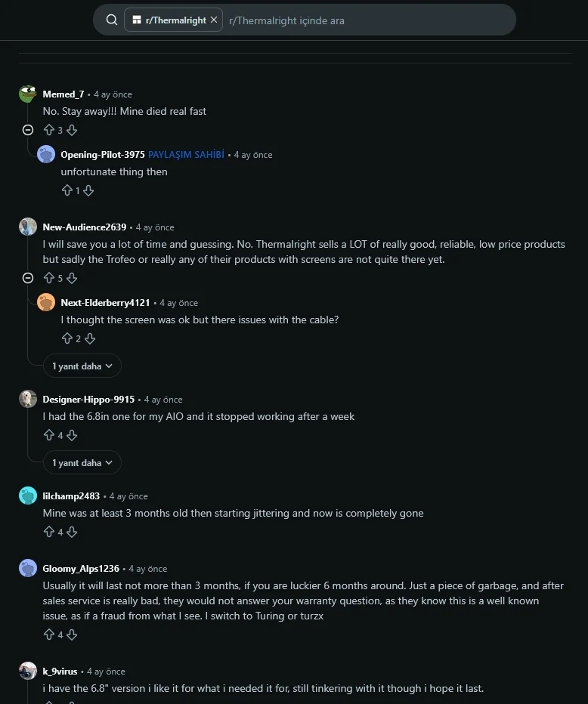
Task: Downvote Memed_7's comment
Action: pos(72,130)
